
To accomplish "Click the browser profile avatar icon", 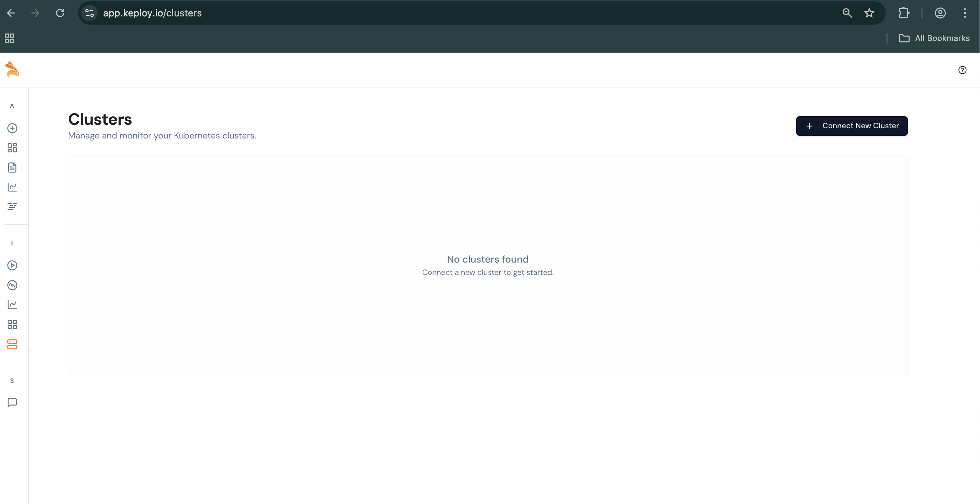I will coord(940,13).
